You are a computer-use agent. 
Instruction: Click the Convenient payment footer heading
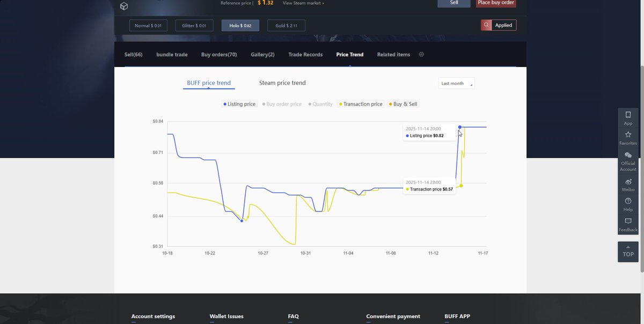393,316
